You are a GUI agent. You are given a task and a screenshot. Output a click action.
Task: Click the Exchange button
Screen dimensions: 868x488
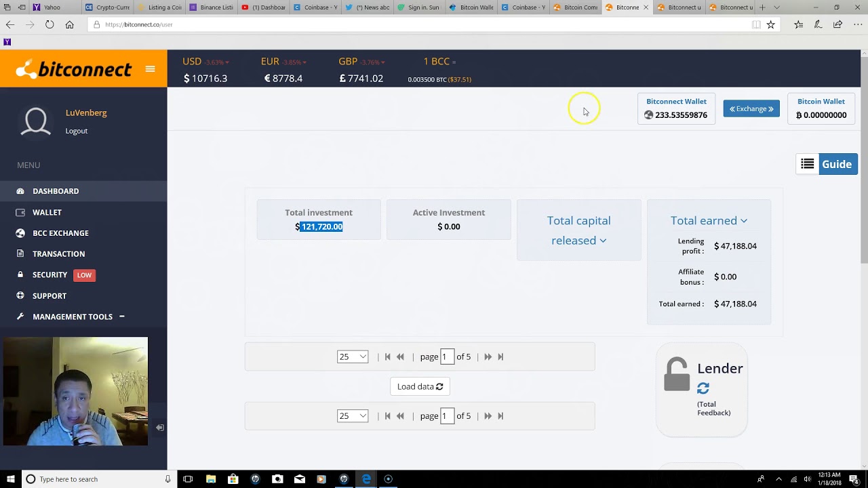pyautogui.click(x=751, y=108)
